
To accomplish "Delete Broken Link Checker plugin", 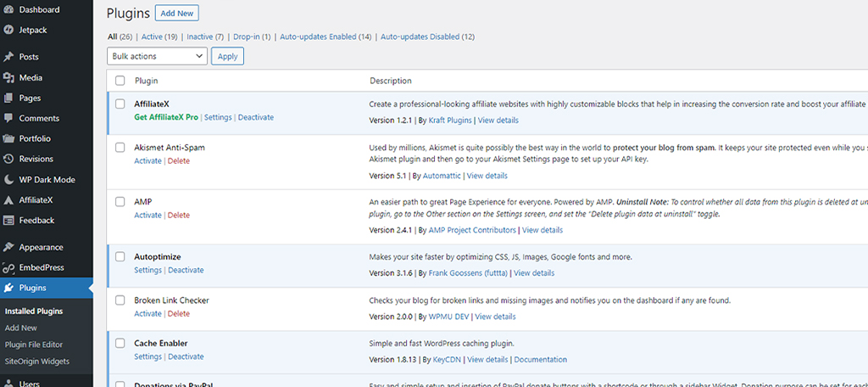I will coord(179,314).
